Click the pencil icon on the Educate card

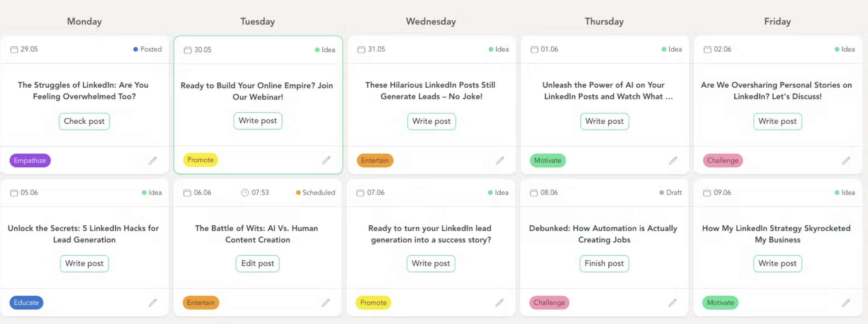tap(153, 302)
